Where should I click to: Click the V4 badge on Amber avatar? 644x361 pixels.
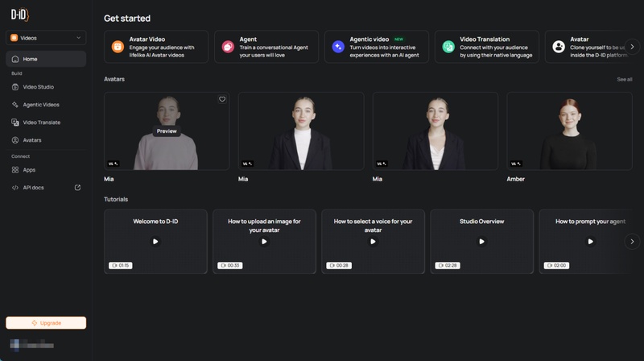click(x=516, y=164)
